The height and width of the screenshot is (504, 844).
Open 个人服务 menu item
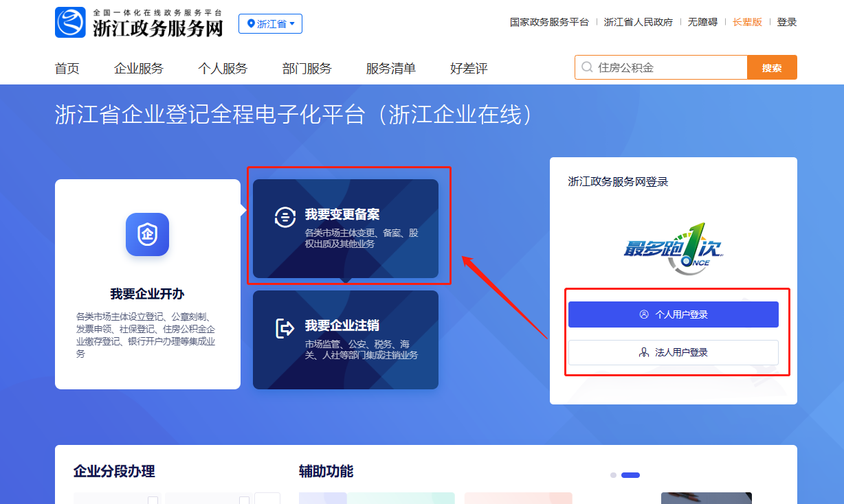click(223, 68)
